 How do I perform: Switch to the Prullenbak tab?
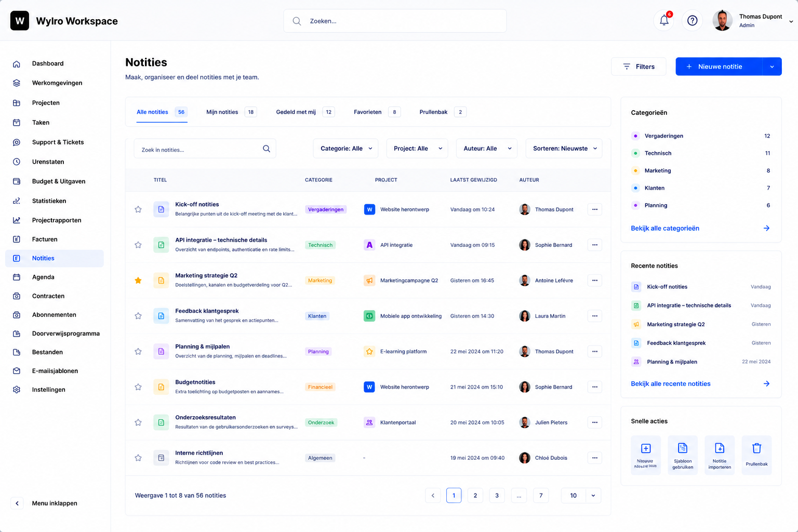443,112
